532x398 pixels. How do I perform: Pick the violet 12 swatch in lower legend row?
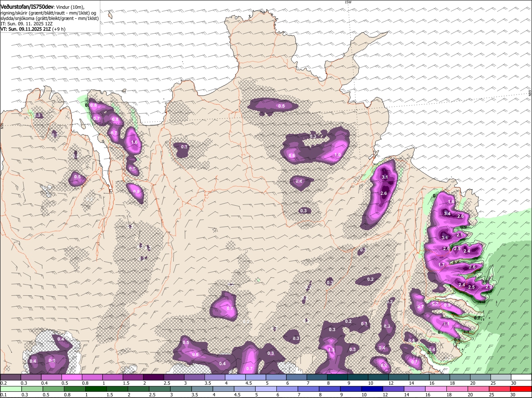pyautogui.click(x=394, y=389)
